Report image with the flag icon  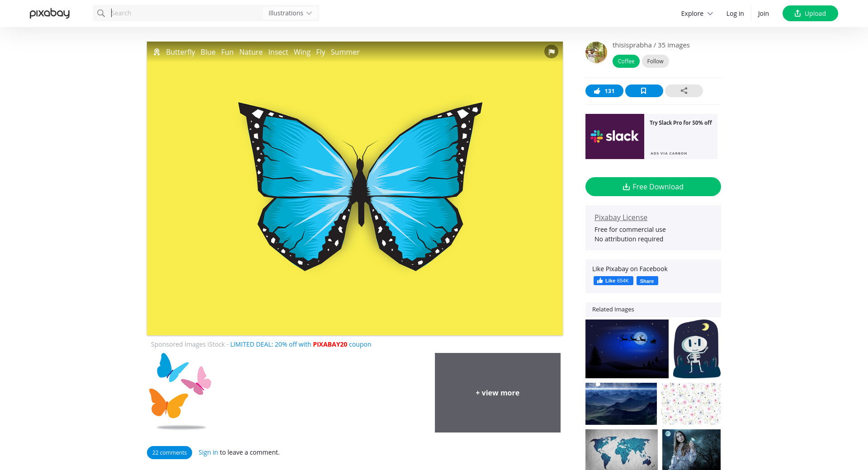(551, 52)
